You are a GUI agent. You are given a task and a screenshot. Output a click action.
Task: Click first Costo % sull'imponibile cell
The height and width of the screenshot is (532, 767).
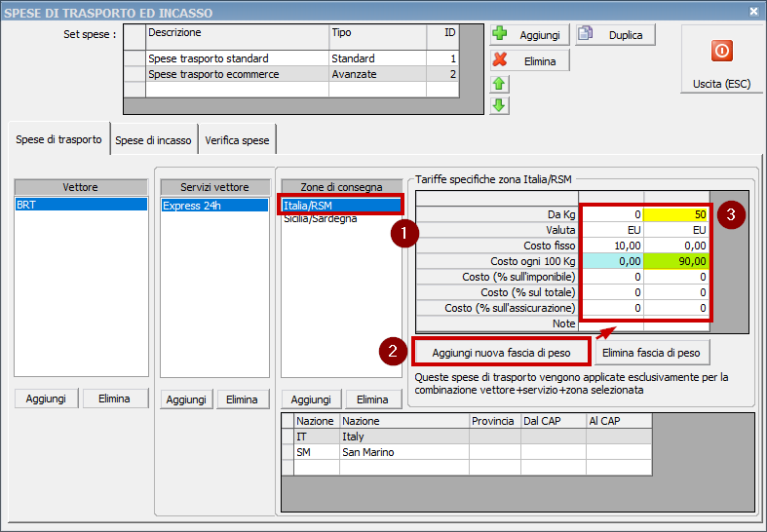click(611, 277)
